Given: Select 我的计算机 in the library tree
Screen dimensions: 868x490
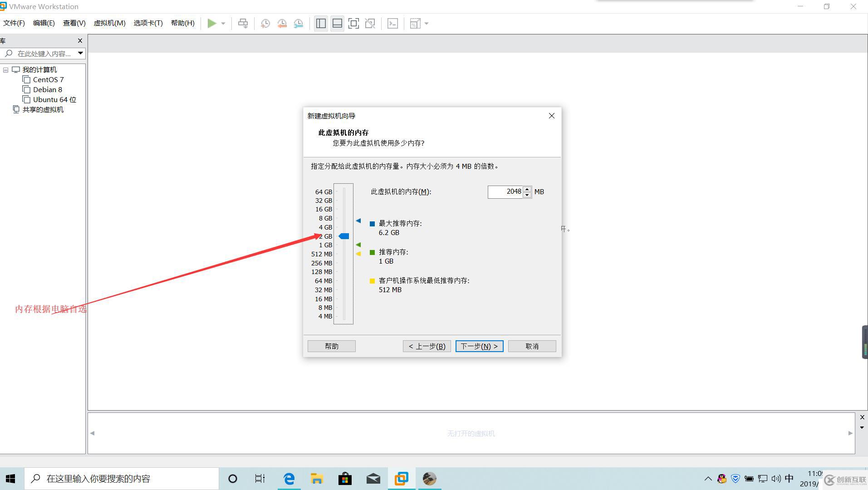Looking at the screenshot, I should click(x=39, y=70).
